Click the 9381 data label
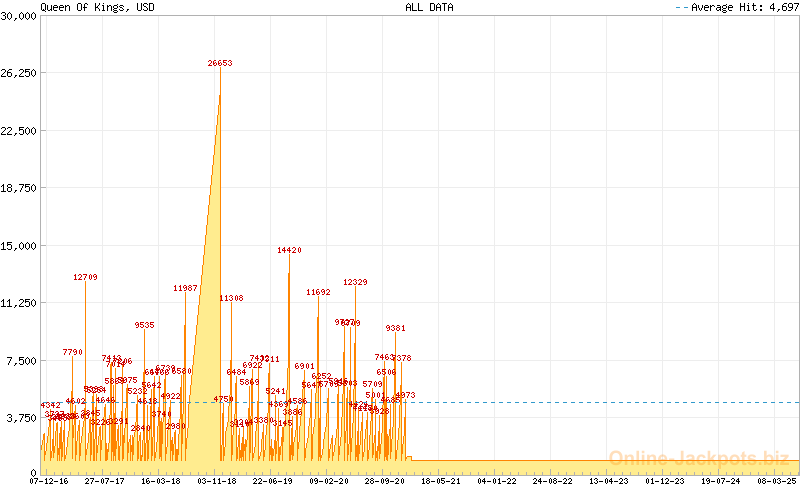 coord(395,328)
